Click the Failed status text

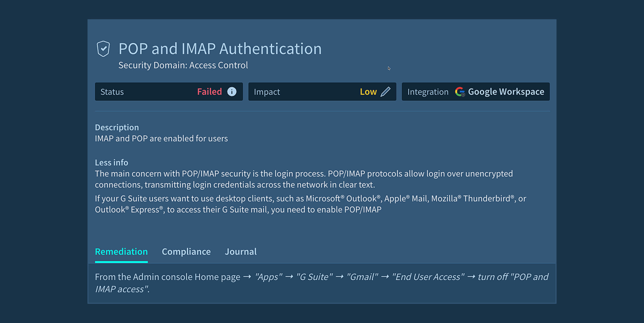[209, 92]
